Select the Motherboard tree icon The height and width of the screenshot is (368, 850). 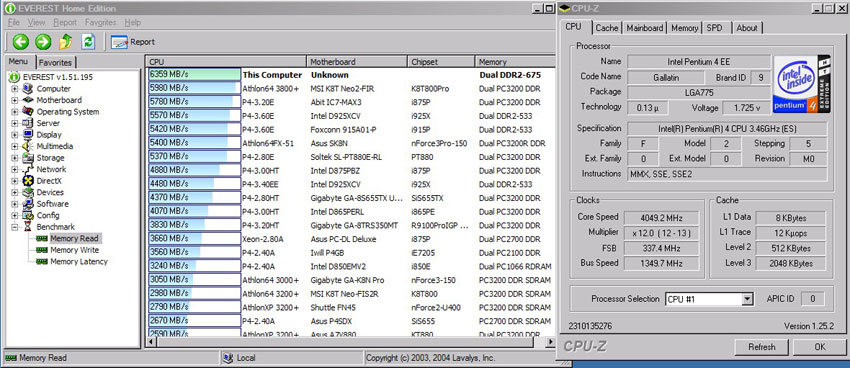click(27, 100)
